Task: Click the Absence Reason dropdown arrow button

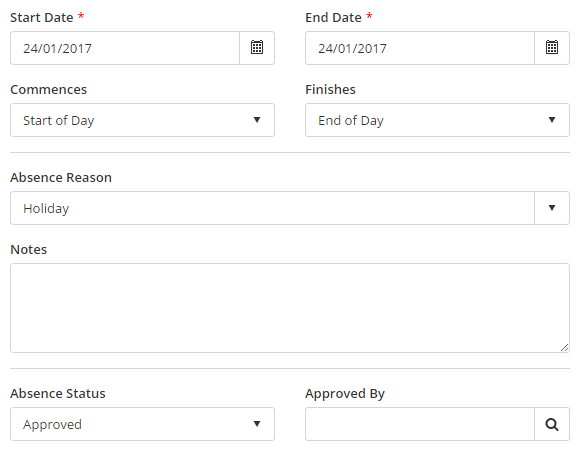Action: coord(552,208)
